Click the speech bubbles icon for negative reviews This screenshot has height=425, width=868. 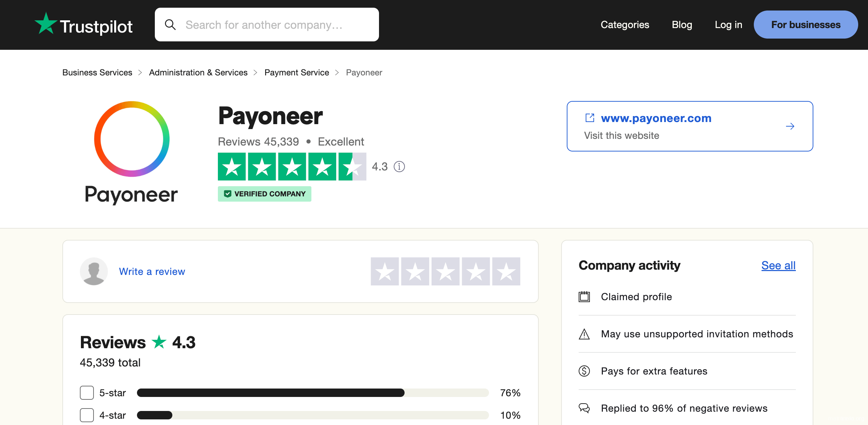(x=584, y=408)
